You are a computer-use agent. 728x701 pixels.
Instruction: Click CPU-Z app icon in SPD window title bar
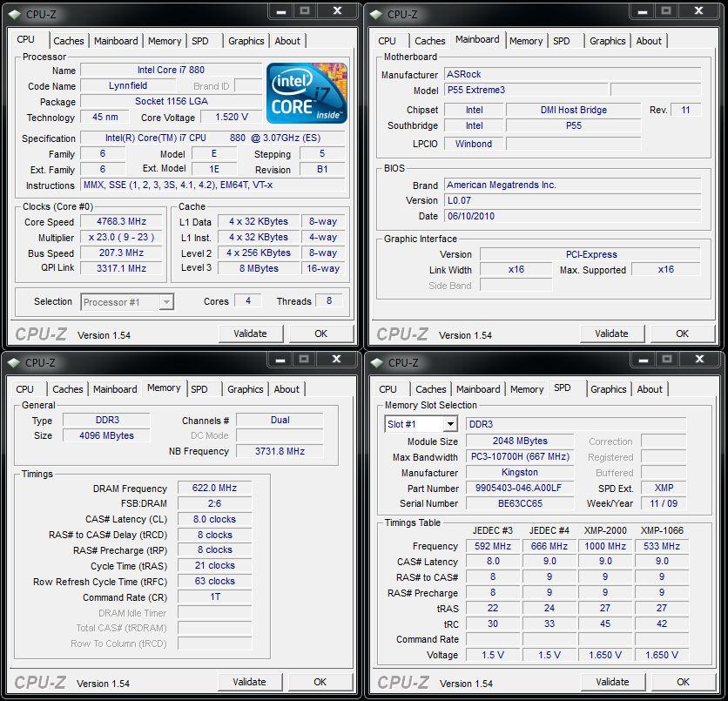tap(377, 362)
